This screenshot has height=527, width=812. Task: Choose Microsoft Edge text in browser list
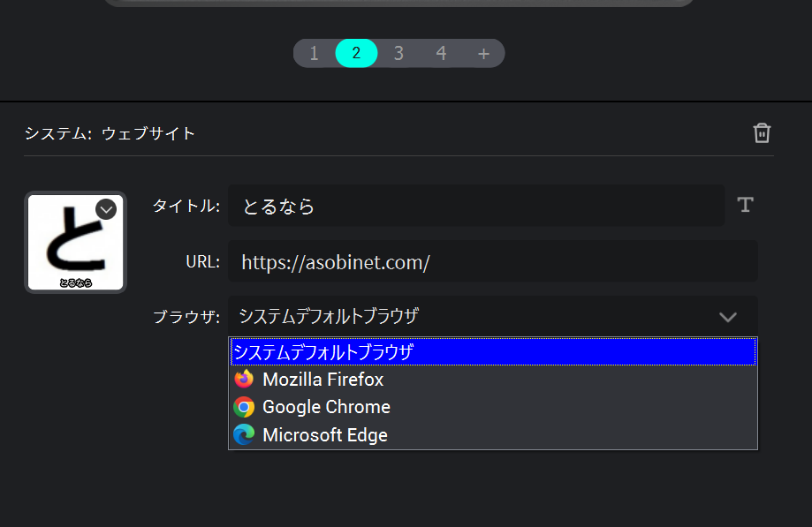(325, 435)
